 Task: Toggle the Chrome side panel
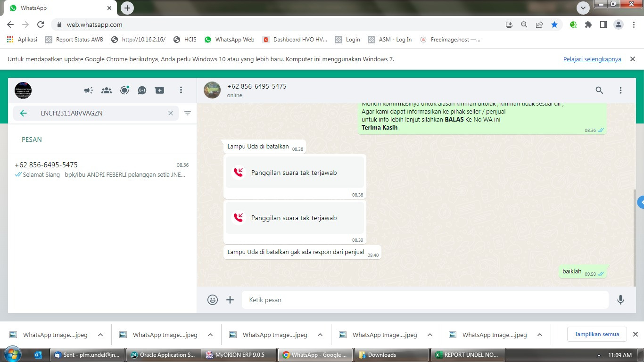tap(603, 25)
